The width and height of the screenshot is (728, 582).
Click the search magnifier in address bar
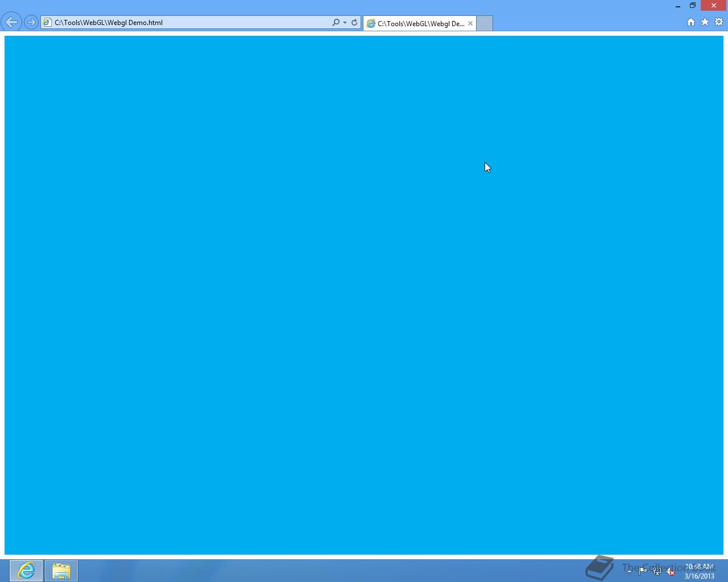pos(336,23)
